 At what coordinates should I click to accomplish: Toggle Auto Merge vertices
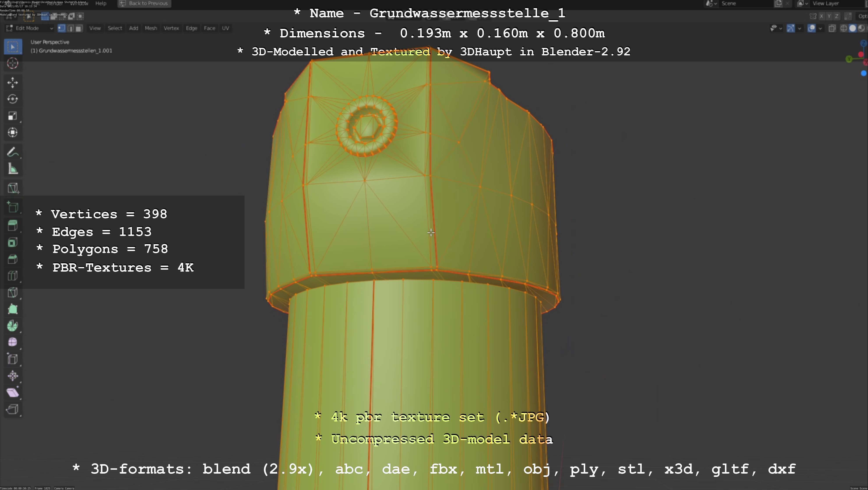point(848,16)
